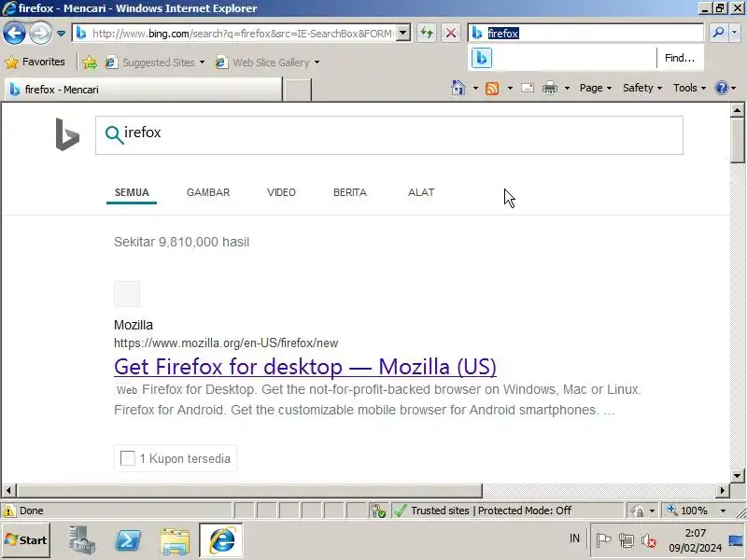
Task: Click the 1 Kupon tersedia button
Action: tap(176, 458)
